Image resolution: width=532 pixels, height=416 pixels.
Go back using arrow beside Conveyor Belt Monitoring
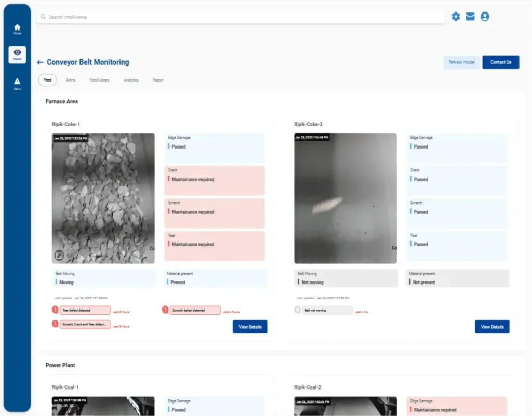tap(40, 62)
